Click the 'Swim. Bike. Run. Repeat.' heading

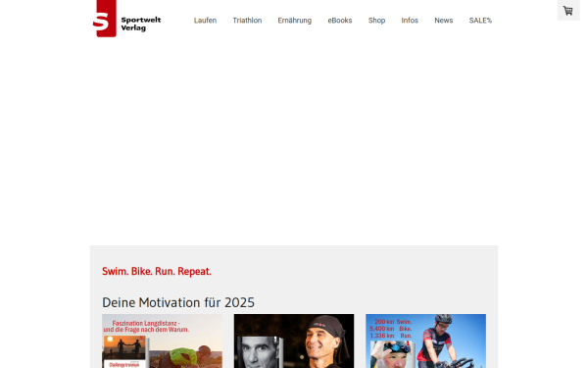click(x=157, y=271)
